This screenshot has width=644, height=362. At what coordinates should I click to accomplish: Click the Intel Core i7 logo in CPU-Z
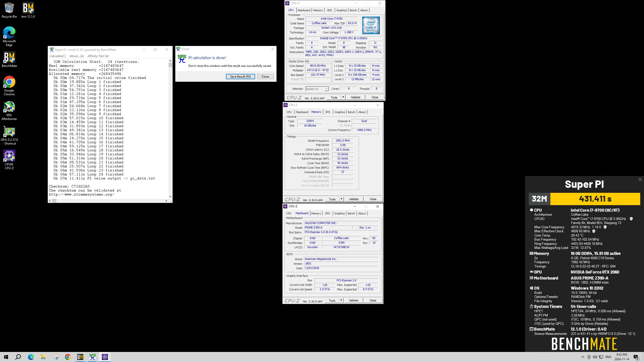(371, 25)
